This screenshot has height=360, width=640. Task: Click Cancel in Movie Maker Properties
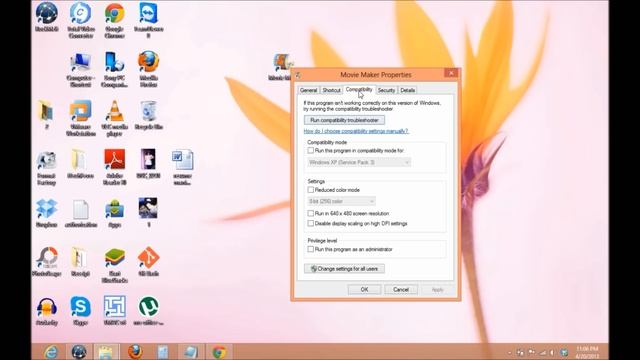pos(401,289)
